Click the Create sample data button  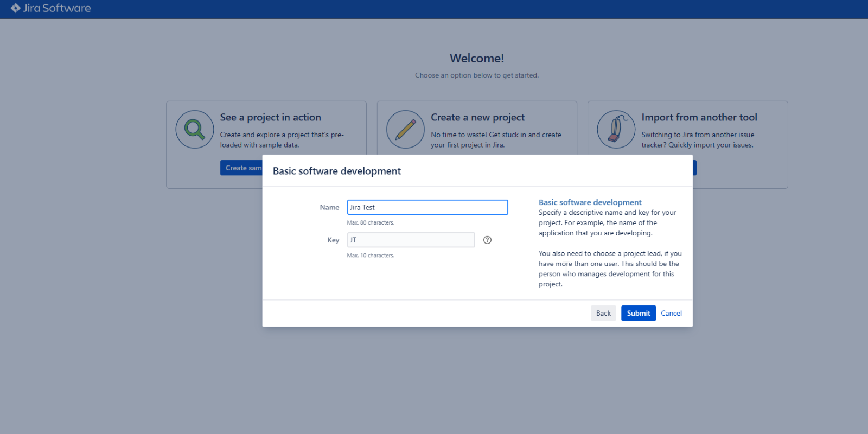point(242,168)
